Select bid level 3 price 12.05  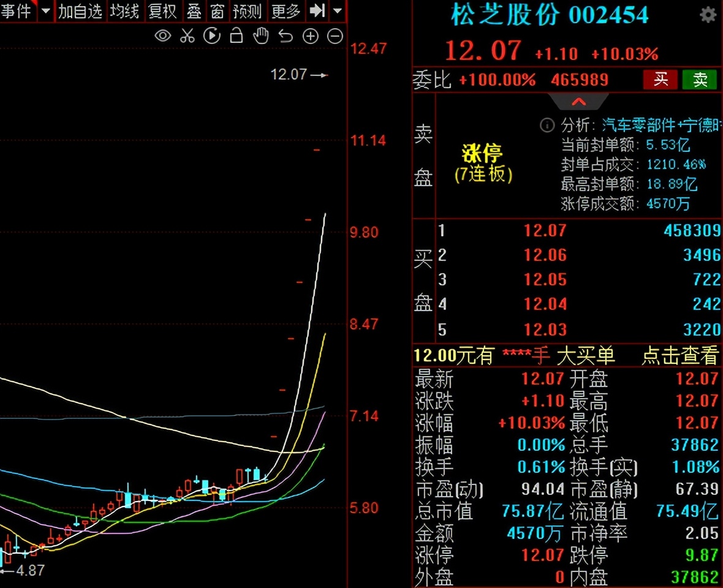pos(545,279)
